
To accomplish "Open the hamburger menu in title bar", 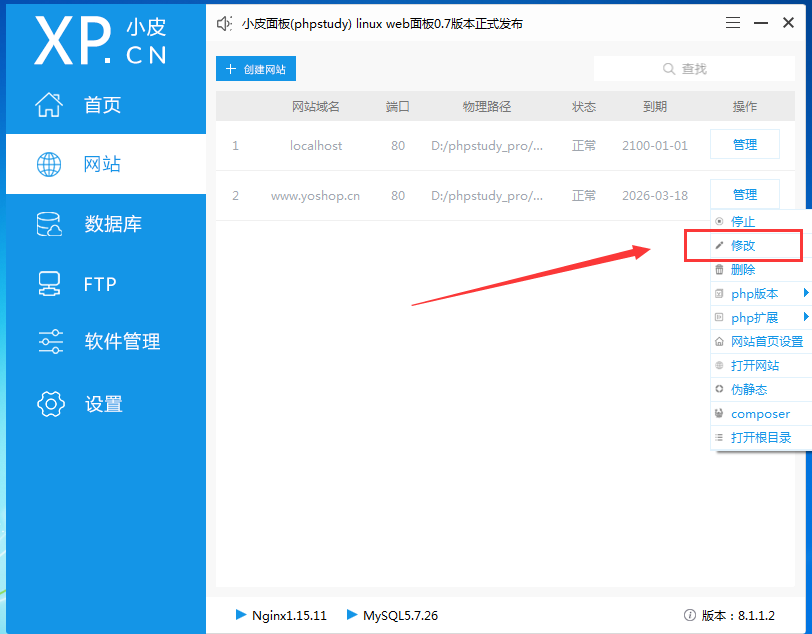I will (x=733, y=23).
